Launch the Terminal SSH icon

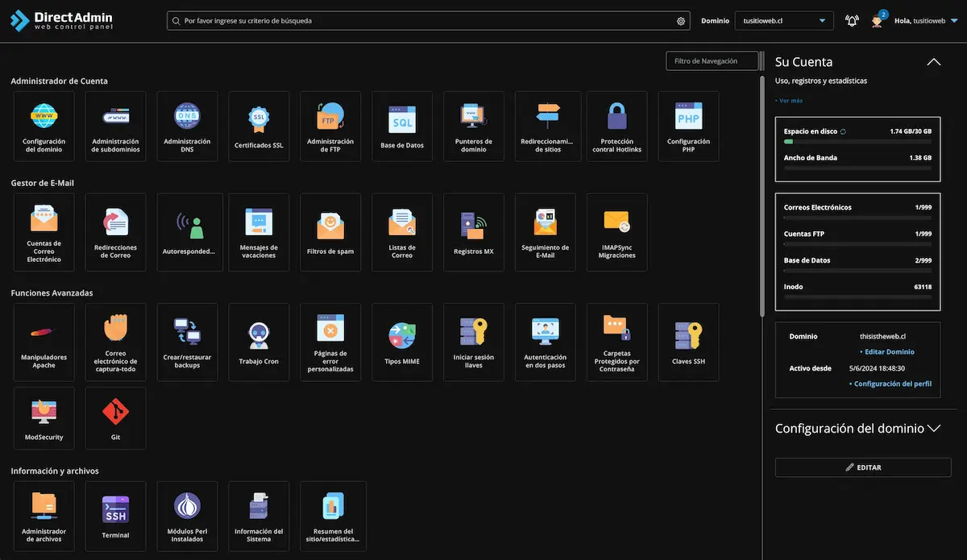[115, 516]
